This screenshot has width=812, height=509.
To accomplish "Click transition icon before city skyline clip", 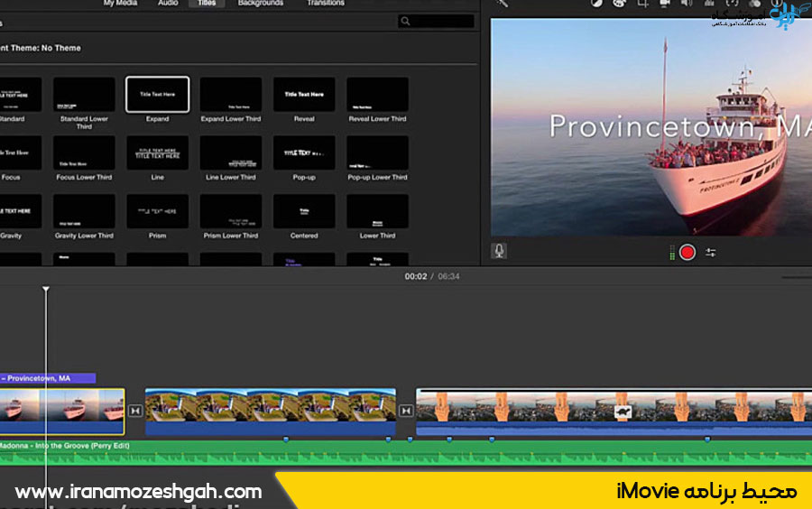I will 406,411.
